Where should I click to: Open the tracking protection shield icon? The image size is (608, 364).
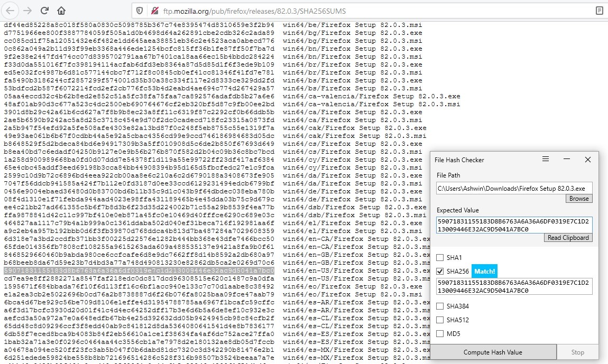click(x=140, y=11)
